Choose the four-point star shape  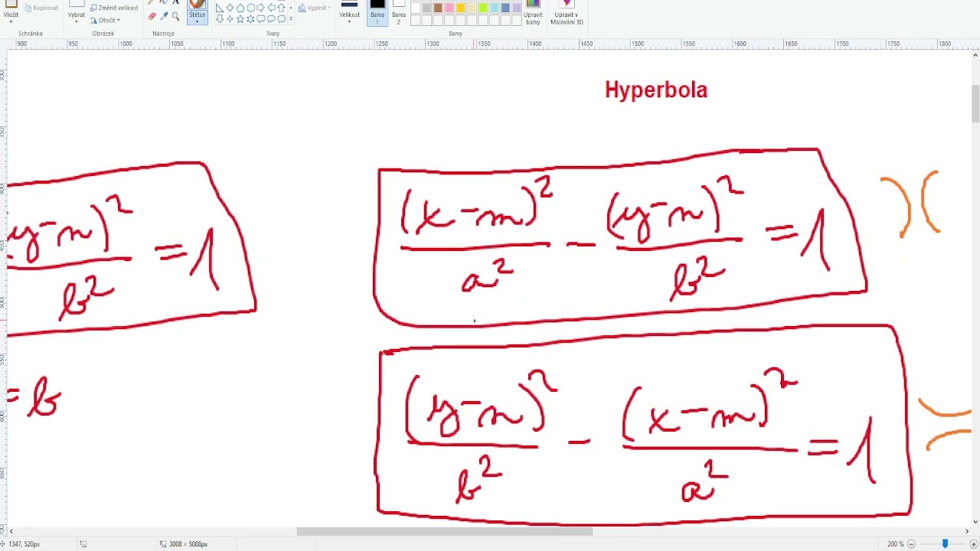pos(230,19)
